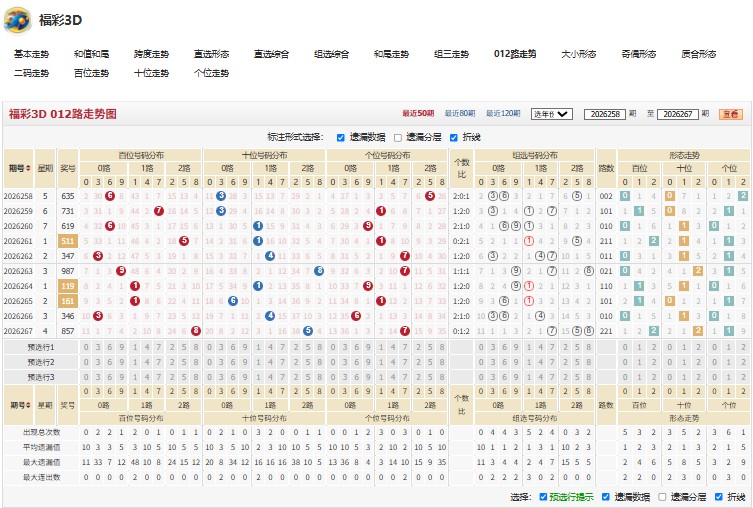The width and height of the screenshot is (753, 508).
Task: Switch to the 跨度走势 tab
Action: click(151, 54)
